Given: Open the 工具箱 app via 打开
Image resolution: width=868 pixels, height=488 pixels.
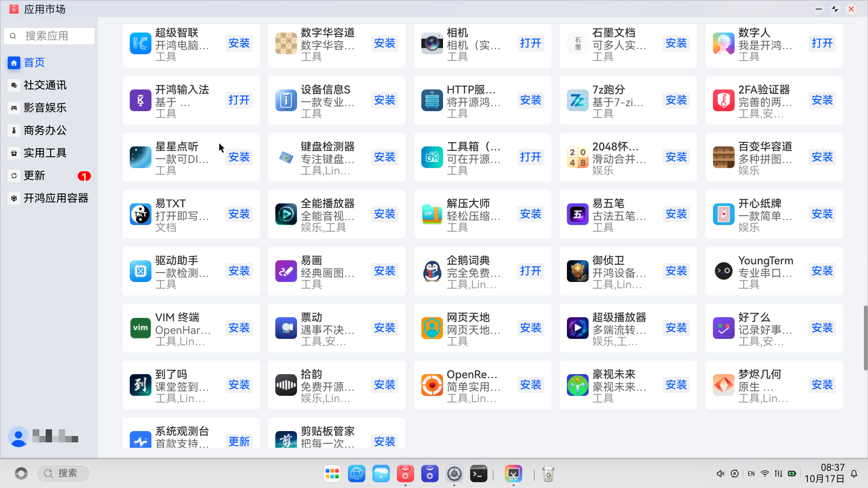Looking at the screenshot, I should pyautogui.click(x=531, y=157).
